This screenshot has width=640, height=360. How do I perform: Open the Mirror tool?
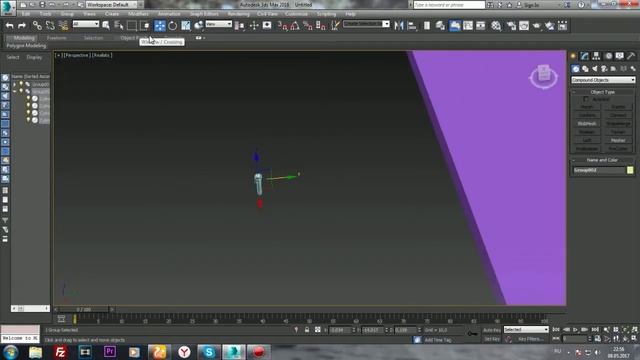tap(399, 26)
